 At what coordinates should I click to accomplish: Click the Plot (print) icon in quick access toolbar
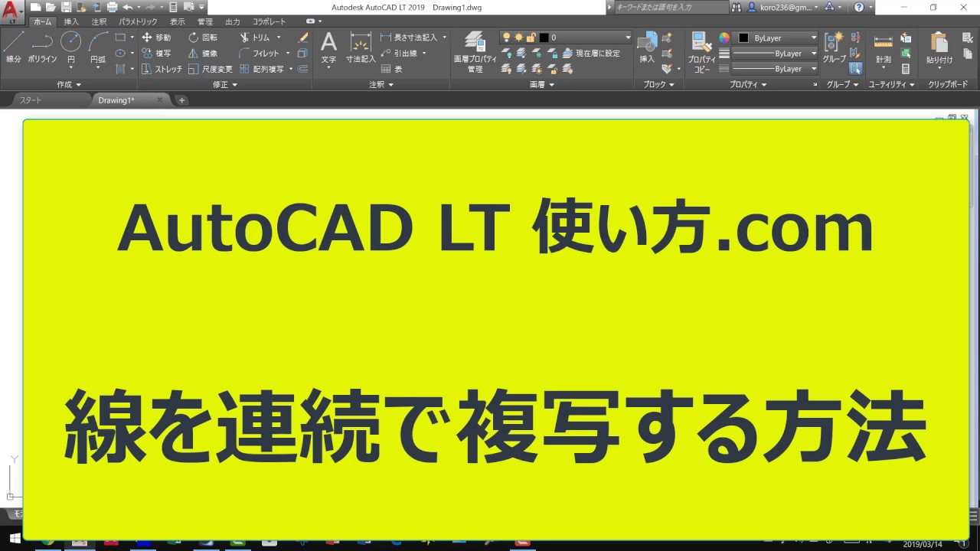click(x=112, y=7)
